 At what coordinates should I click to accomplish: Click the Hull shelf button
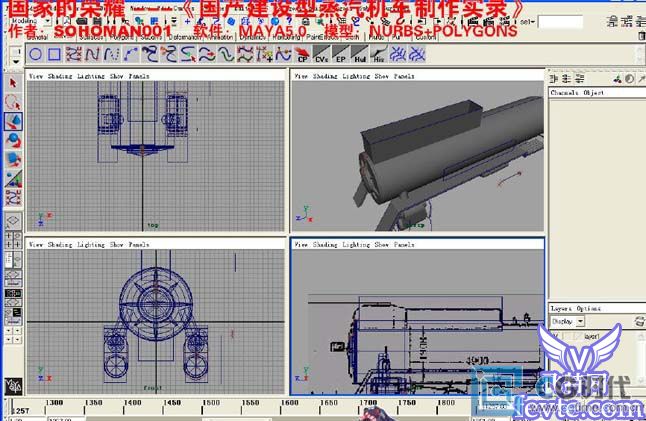pyautogui.click(x=359, y=54)
